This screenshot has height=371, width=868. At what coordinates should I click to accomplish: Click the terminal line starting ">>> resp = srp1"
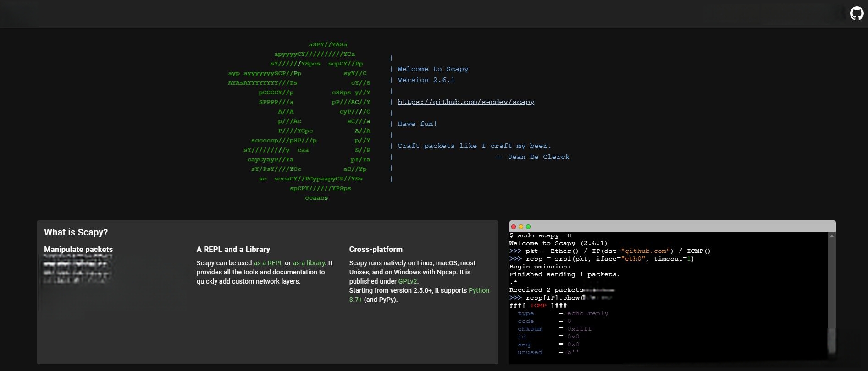602,259
